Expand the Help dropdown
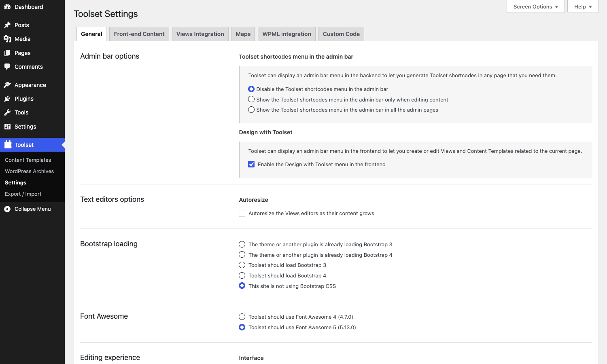The image size is (607, 364). [x=583, y=6]
